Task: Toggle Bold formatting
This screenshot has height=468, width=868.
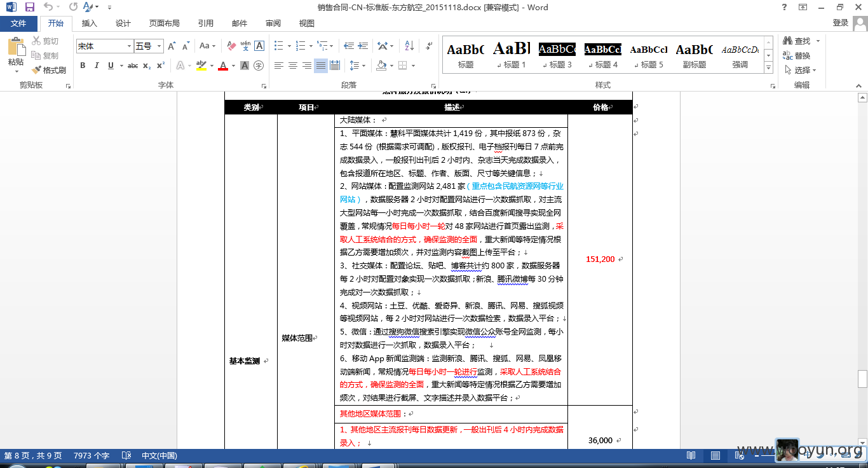Action: (83, 65)
